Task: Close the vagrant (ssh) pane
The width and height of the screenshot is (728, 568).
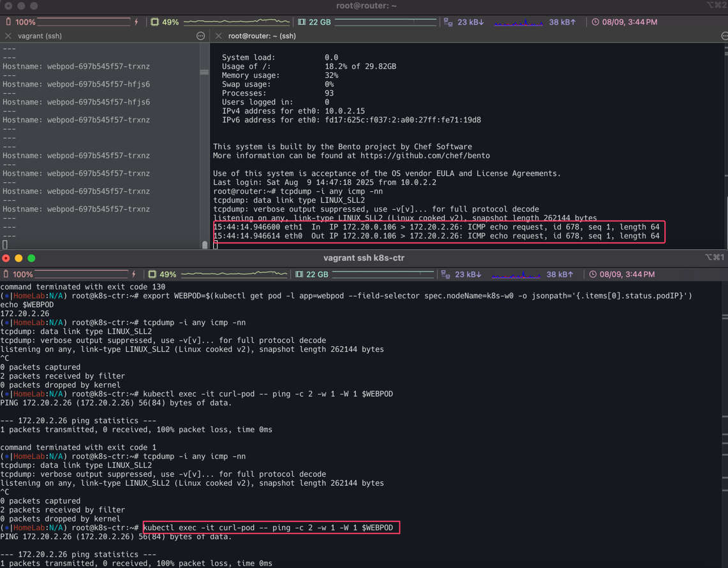Action: click(x=8, y=36)
